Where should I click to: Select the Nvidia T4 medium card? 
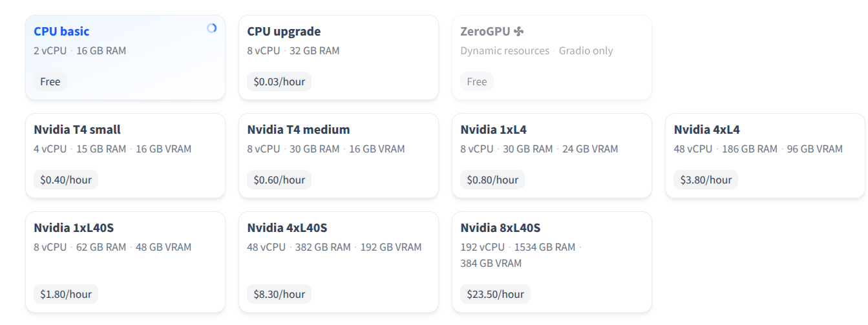coord(339,156)
